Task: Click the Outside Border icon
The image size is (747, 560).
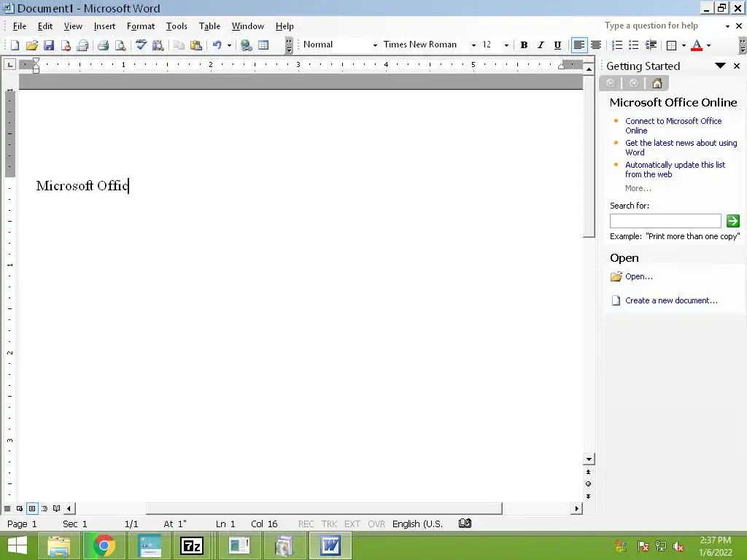Action: [x=671, y=45]
